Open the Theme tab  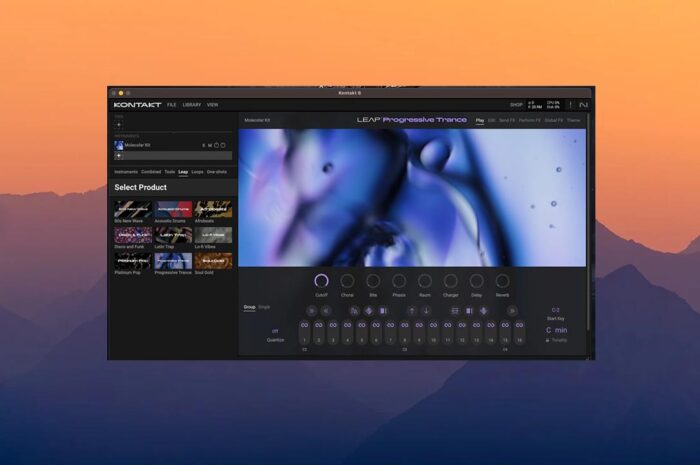click(573, 120)
